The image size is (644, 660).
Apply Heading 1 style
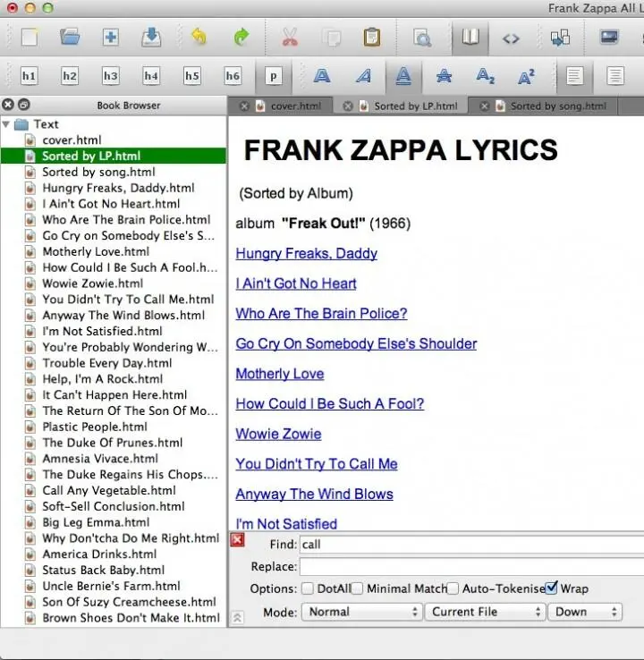(29, 76)
